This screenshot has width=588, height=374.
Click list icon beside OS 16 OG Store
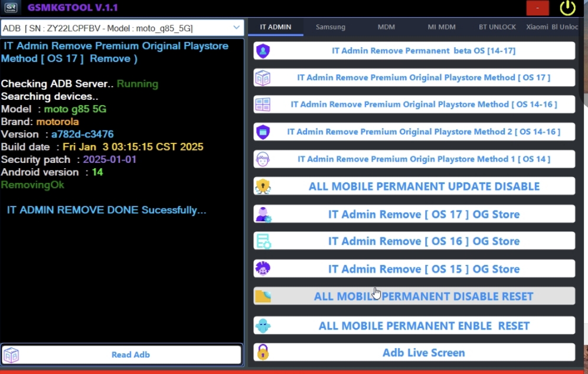[x=263, y=241]
